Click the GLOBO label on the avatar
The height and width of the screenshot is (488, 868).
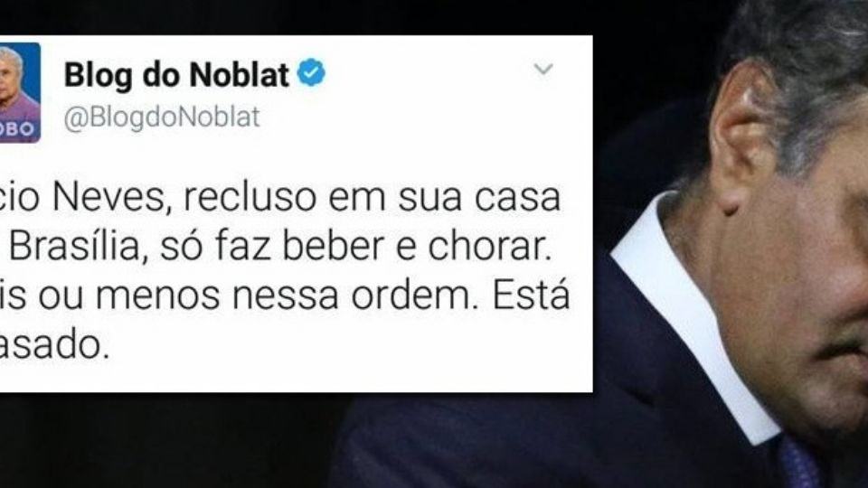[18, 130]
